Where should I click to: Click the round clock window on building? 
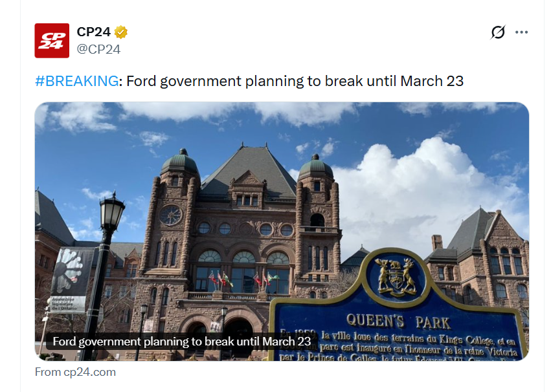[x=170, y=215]
